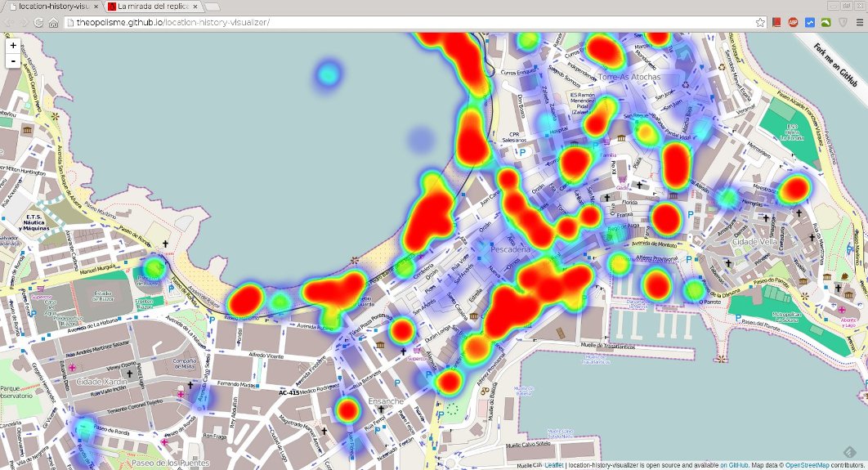The height and width of the screenshot is (470, 868).
Task: Zoom in the map with plus button
Action: pos(13,46)
